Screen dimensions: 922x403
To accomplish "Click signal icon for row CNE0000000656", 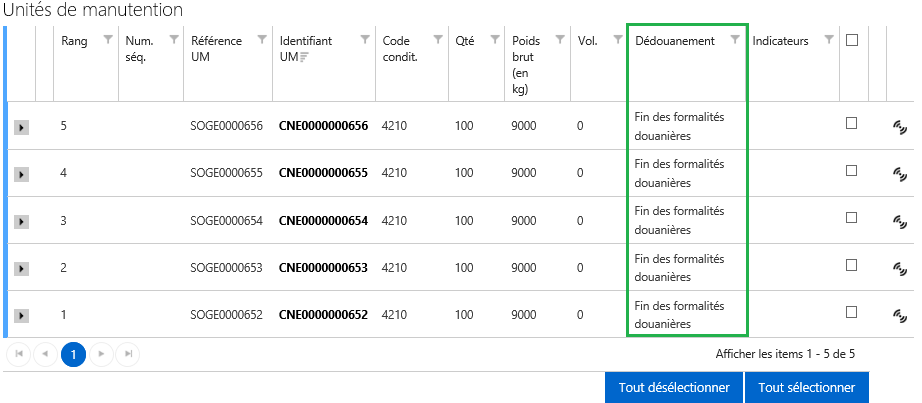I will pyautogui.click(x=900, y=126).
